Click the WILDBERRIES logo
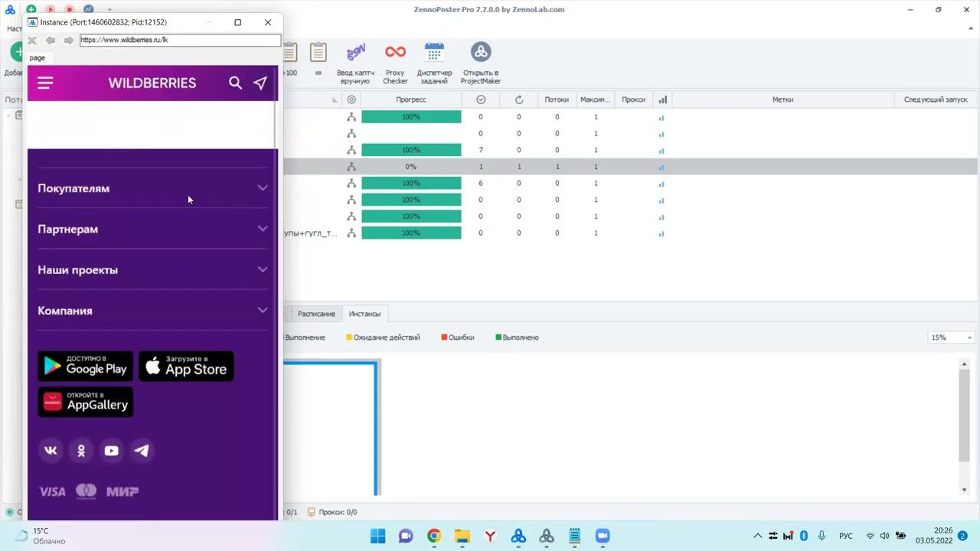Viewport: 980px width, 551px height. coord(152,83)
